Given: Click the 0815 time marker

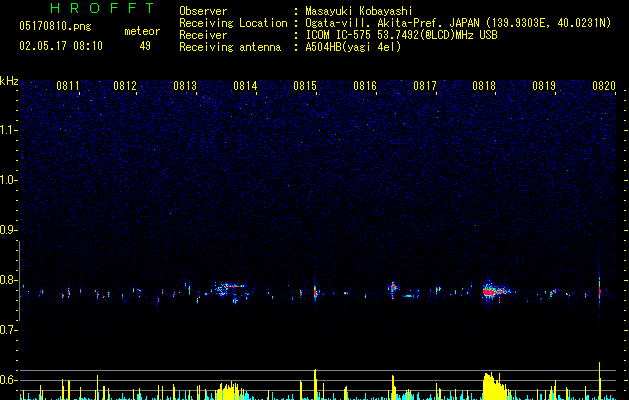Looking at the screenshot, I should coord(305,86).
